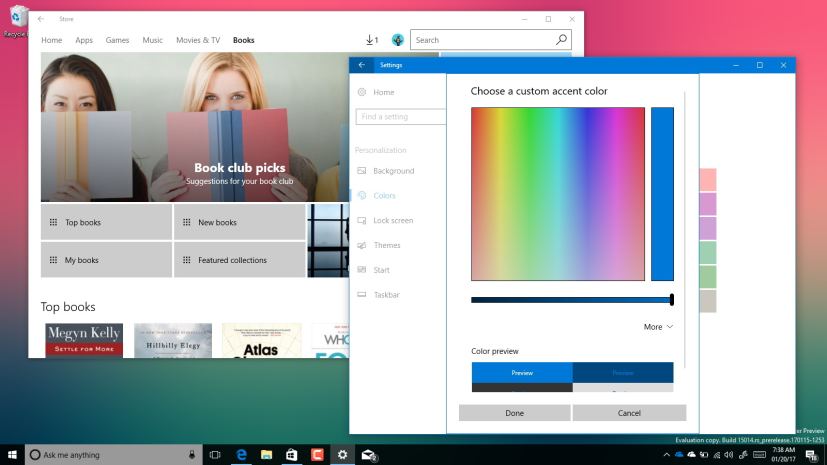Click the Store search magnifier icon

561,40
